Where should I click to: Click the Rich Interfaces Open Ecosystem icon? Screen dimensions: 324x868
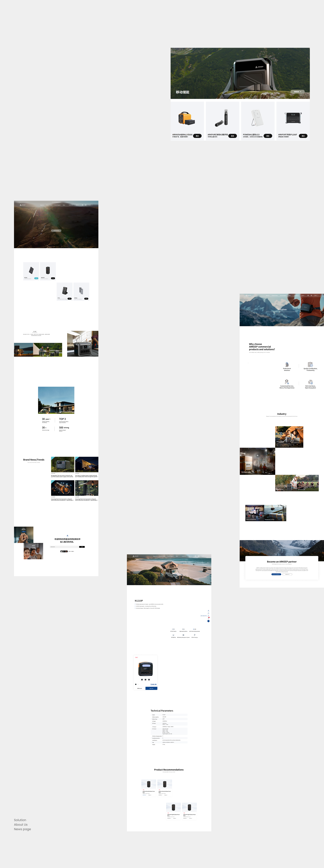tap(310, 382)
